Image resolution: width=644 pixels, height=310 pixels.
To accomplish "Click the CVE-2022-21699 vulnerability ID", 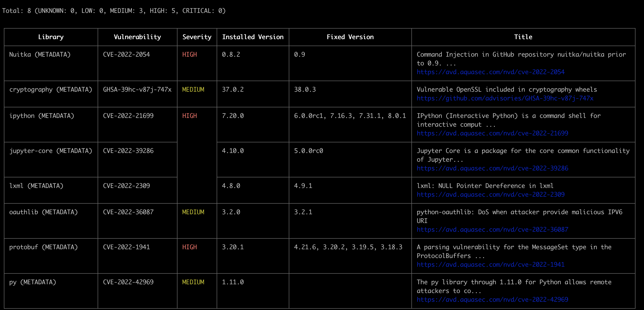I will [128, 116].
